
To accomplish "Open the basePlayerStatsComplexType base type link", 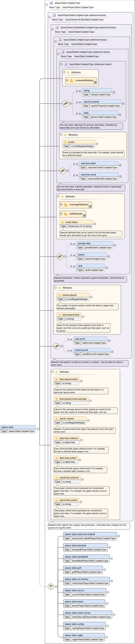I will (x=78, y=7).
